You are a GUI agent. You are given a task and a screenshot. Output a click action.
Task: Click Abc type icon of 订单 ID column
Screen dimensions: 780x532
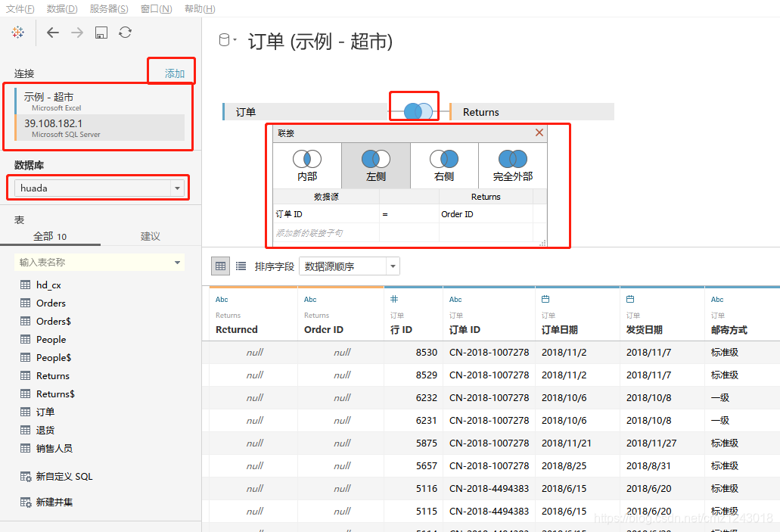(x=455, y=300)
